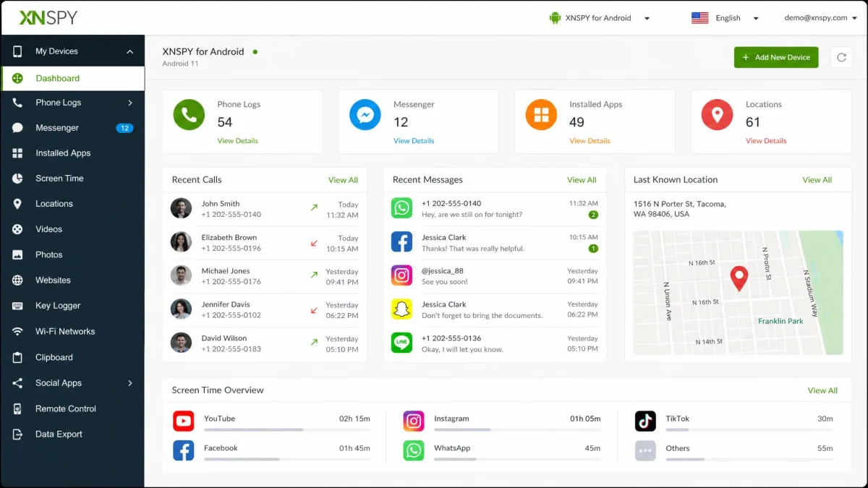Collapse the My Devices section chevron
The height and width of the screenshot is (488, 868).
[130, 51]
